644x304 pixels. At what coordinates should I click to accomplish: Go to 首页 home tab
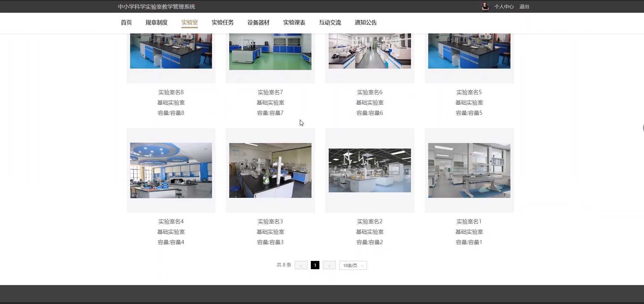click(126, 22)
